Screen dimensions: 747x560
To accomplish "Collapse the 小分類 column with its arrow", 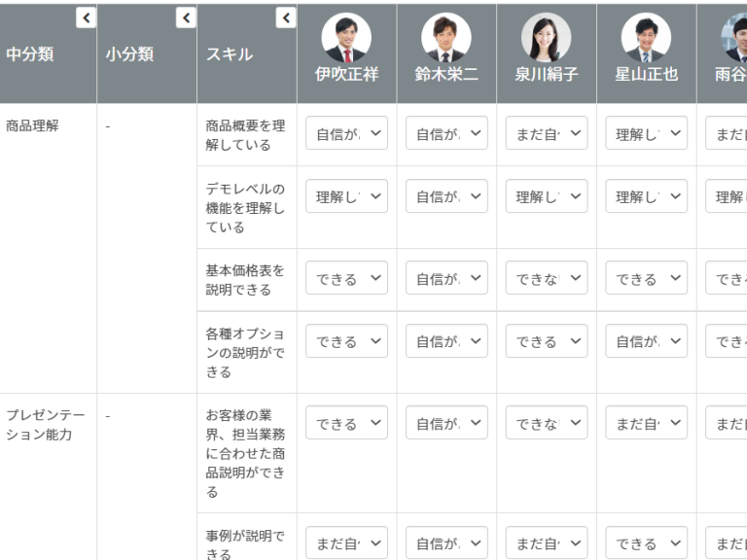I will 186,16.
